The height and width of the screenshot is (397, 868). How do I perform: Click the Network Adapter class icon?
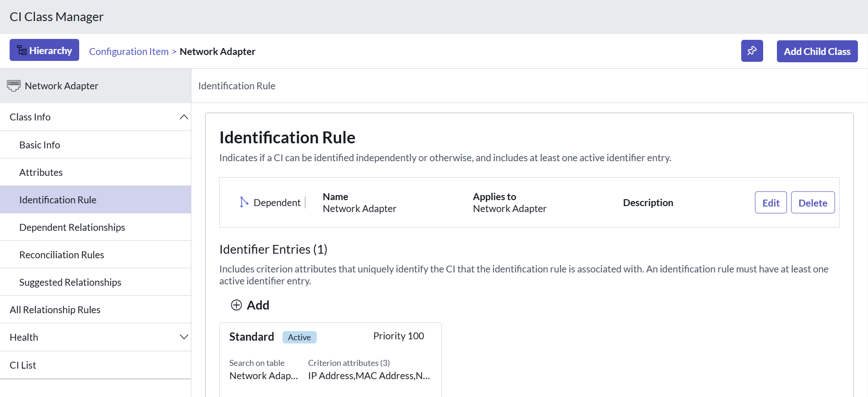pos(14,86)
